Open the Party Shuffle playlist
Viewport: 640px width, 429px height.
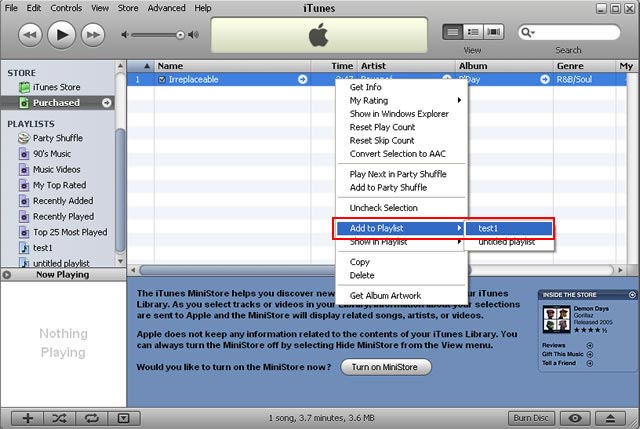(58, 138)
